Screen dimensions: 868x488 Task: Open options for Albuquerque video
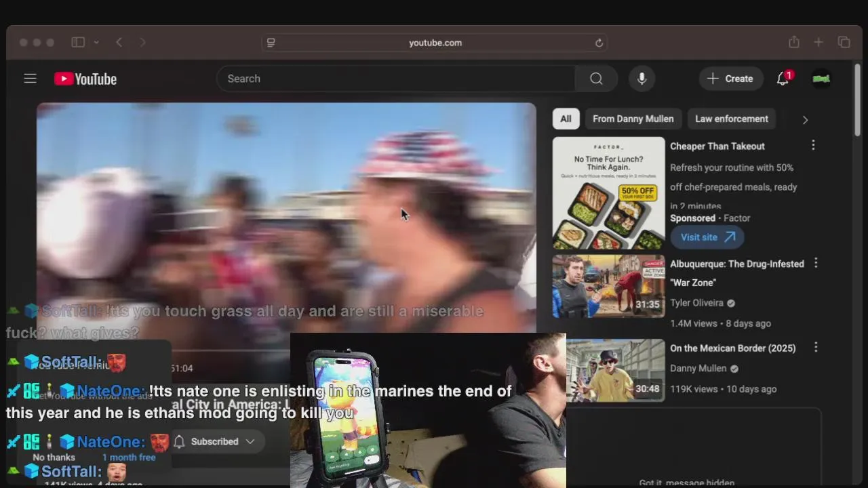point(816,262)
